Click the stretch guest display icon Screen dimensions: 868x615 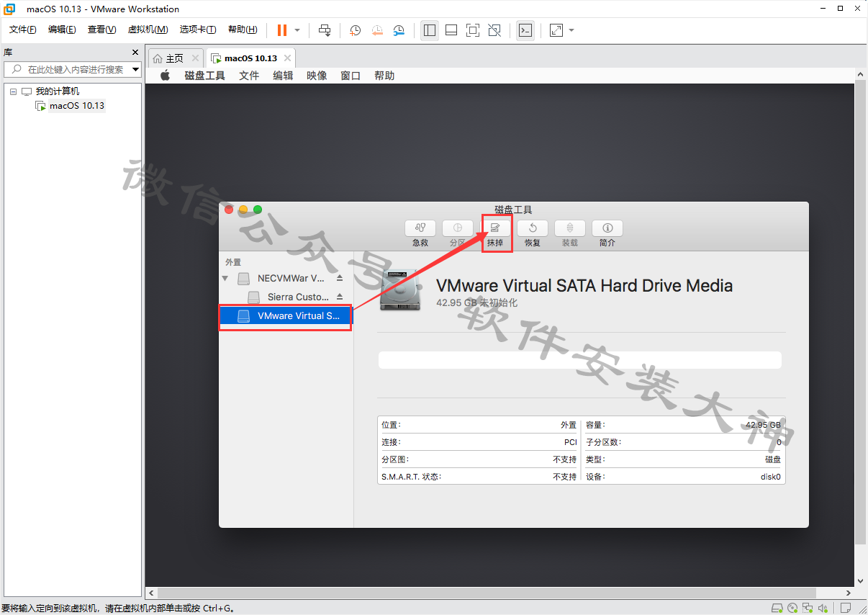[556, 30]
